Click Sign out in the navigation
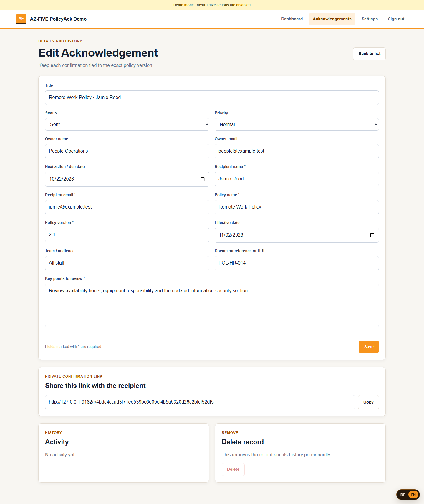The height and width of the screenshot is (504, 424). pyautogui.click(x=396, y=19)
